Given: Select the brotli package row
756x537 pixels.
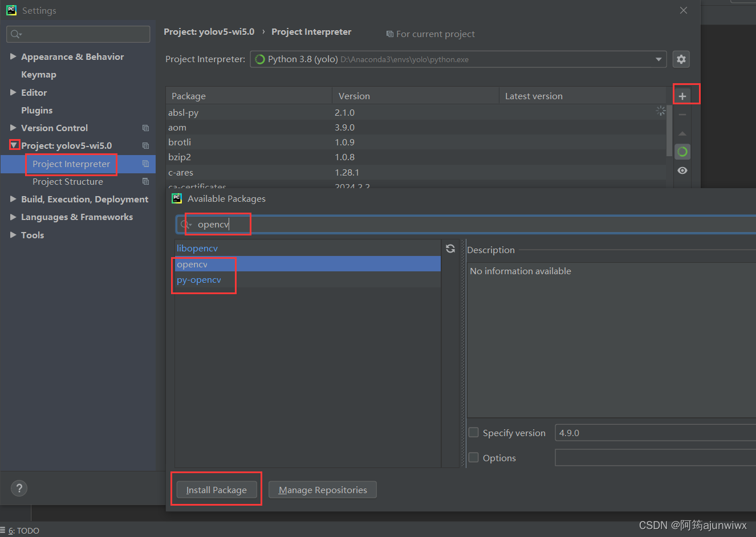Looking at the screenshot, I should point(416,142).
